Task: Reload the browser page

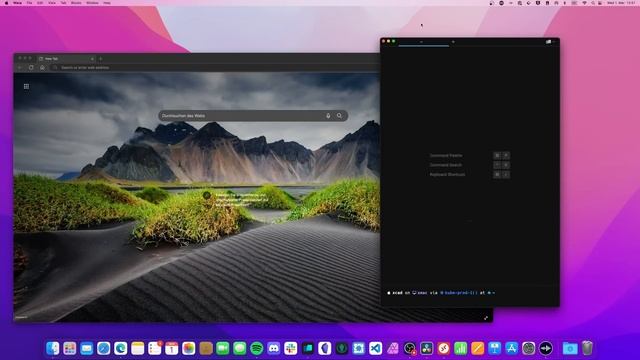Action: click(31, 67)
